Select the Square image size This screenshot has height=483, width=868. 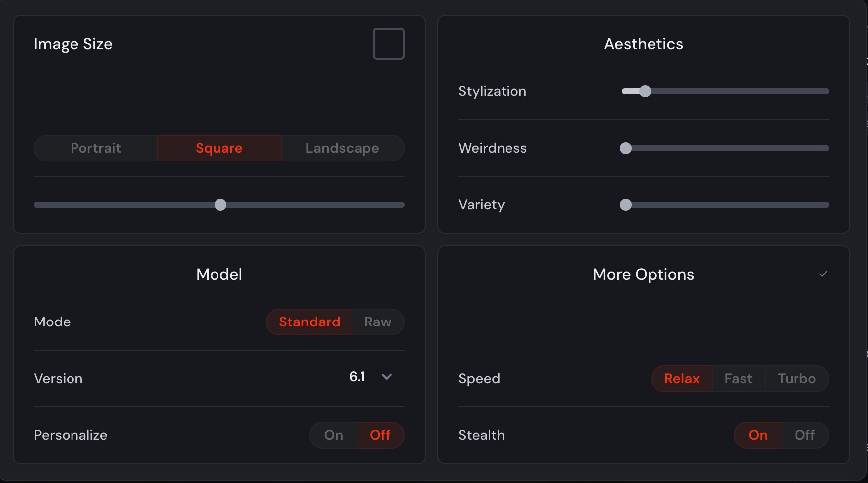click(x=219, y=148)
